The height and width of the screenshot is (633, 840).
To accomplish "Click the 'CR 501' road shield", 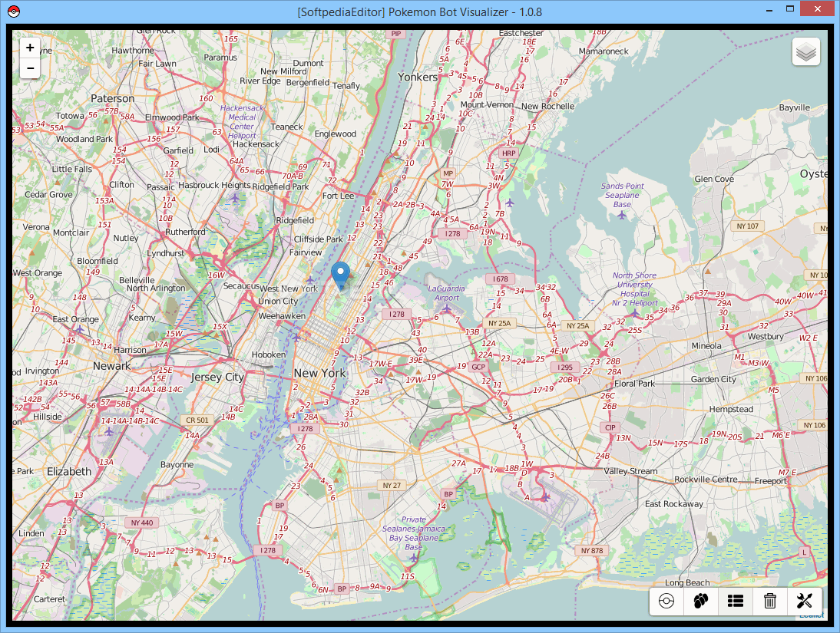I will point(197,420).
